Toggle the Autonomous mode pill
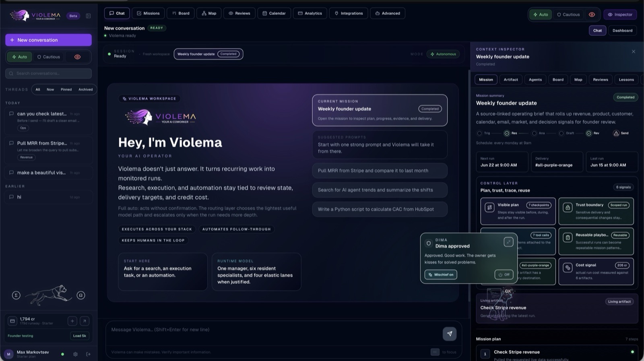 [443, 54]
